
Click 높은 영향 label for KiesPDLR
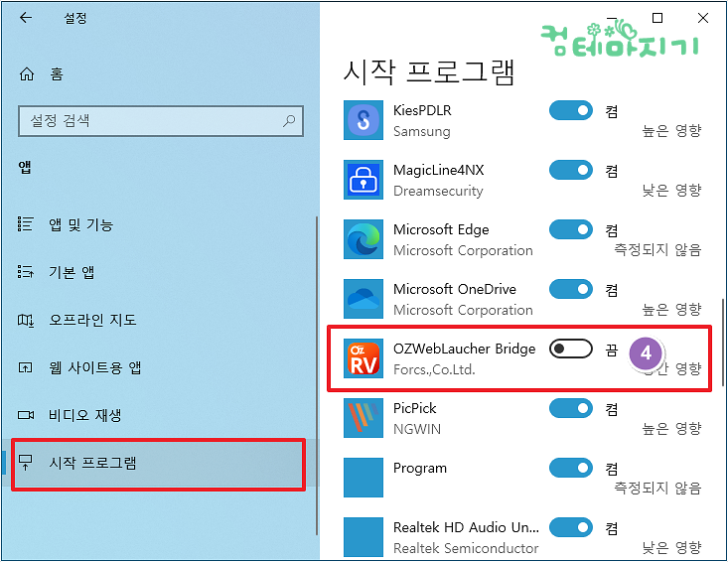[671, 131]
